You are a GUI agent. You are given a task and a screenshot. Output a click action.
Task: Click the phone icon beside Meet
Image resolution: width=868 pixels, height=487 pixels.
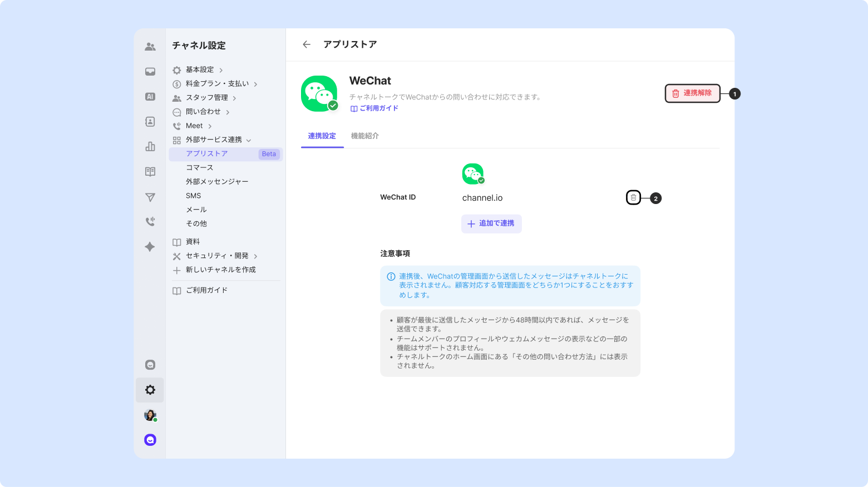177,126
